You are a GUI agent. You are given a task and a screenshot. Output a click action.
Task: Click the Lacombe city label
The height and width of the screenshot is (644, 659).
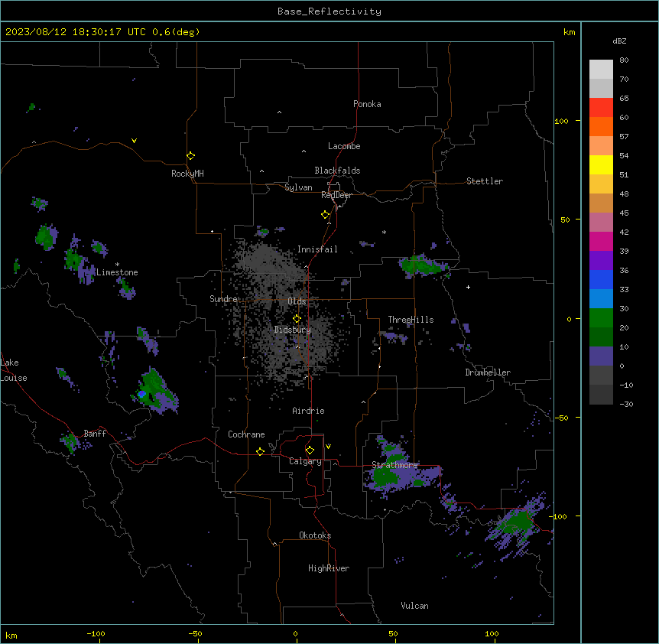tap(344, 146)
